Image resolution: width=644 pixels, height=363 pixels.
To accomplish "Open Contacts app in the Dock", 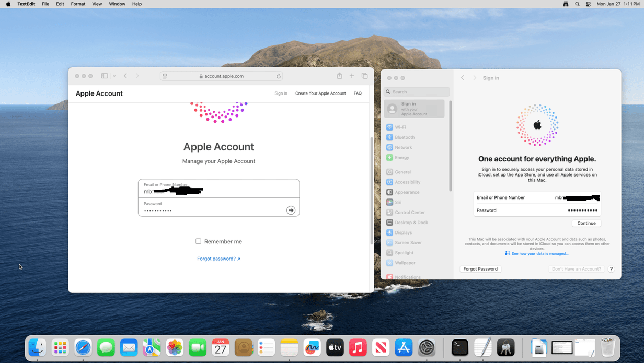I will [244, 347].
